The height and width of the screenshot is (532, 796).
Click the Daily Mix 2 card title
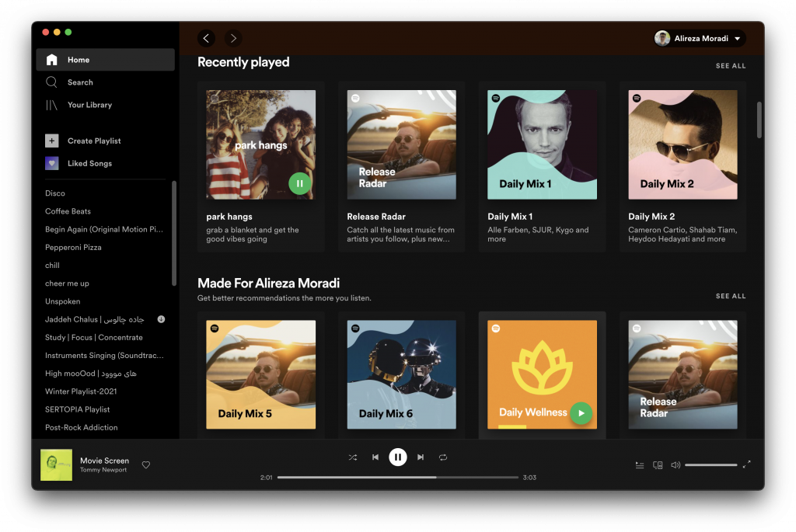tap(651, 217)
